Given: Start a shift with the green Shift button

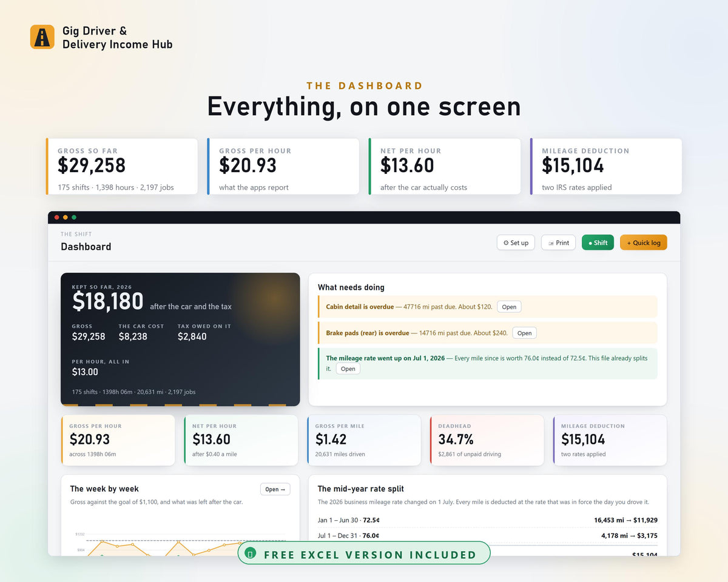Looking at the screenshot, I should [598, 242].
